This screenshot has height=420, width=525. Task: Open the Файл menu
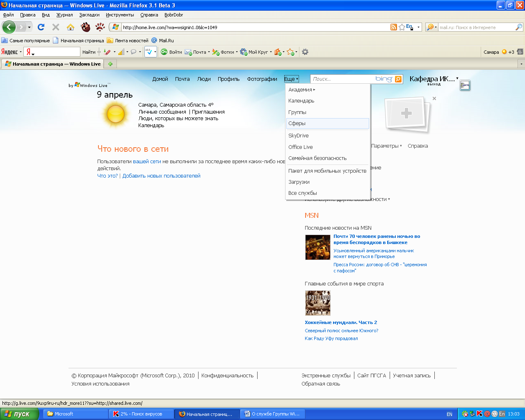[x=8, y=15]
